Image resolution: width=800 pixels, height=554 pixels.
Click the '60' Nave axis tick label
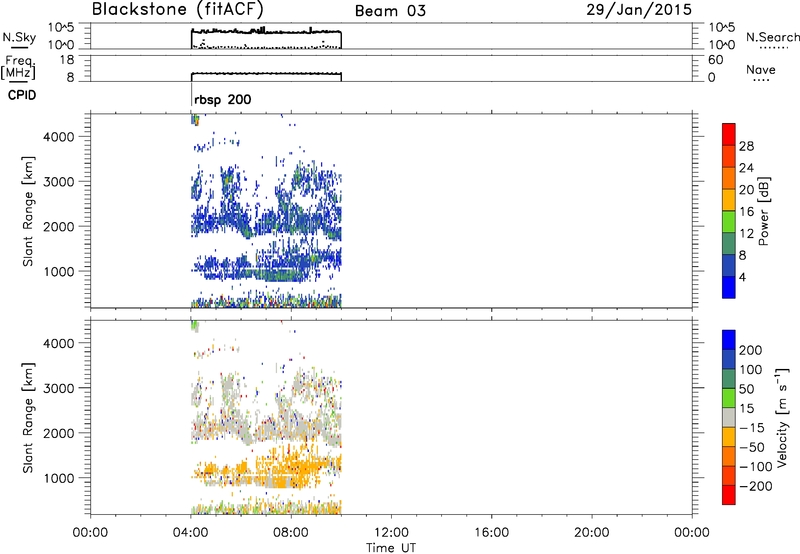click(x=716, y=60)
